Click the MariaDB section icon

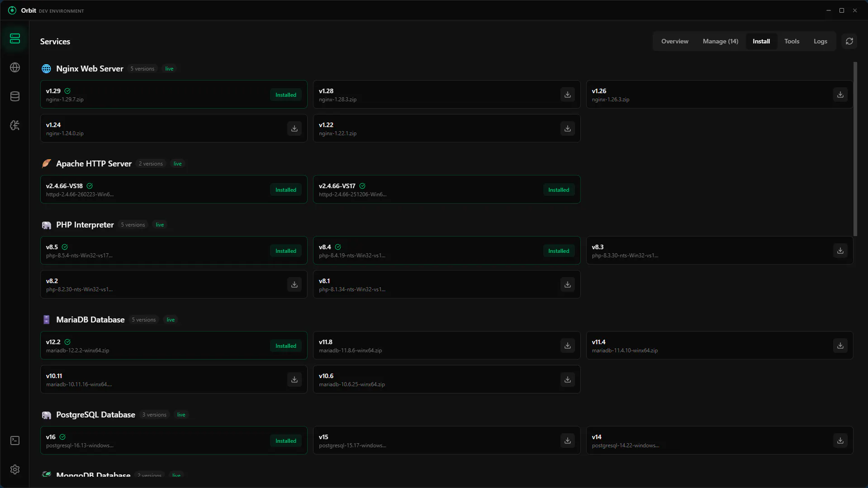click(x=46, y=320)
